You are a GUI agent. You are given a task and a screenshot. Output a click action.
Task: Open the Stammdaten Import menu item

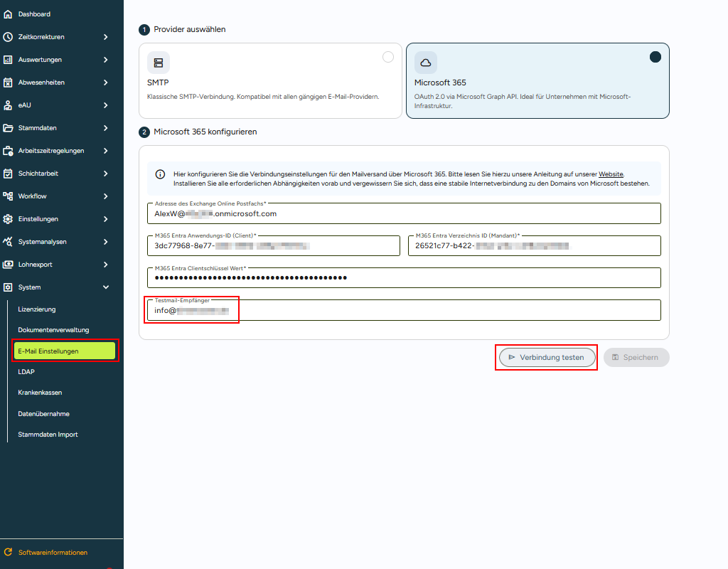pyautogui.click(x=48, y=435)
